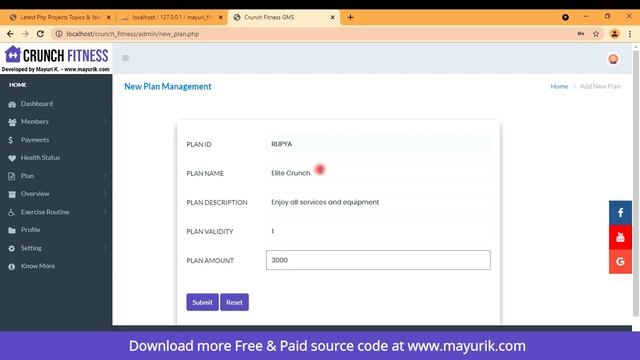Open the user avatar menu

[613, 59]
